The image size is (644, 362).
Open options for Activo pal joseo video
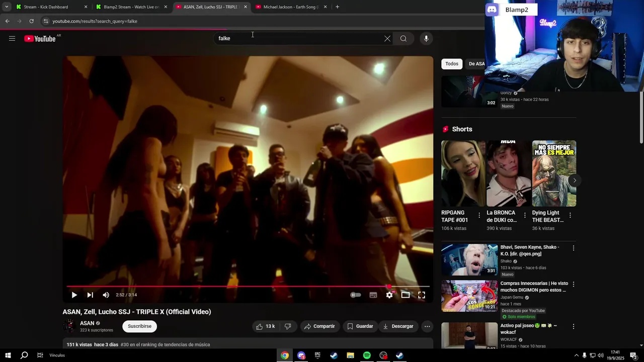pos(573,326)
